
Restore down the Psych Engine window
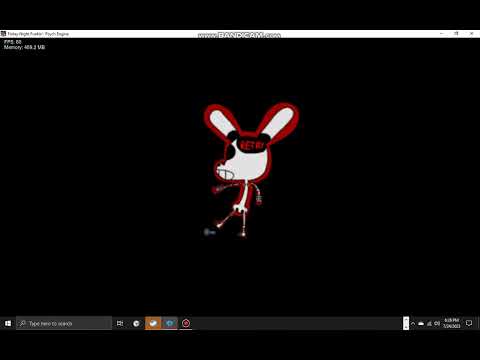coord(456,34)
